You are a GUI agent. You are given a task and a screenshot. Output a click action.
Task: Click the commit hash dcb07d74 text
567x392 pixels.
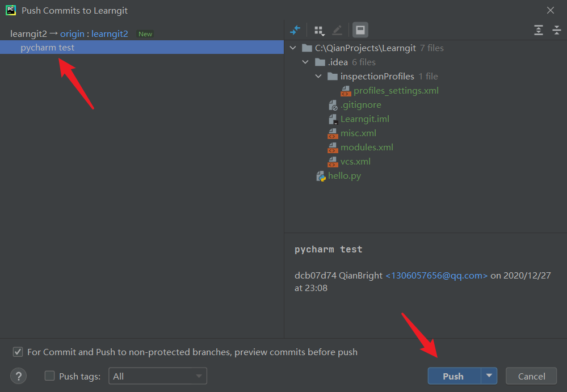pyautogui.click(x=316, y=276)
